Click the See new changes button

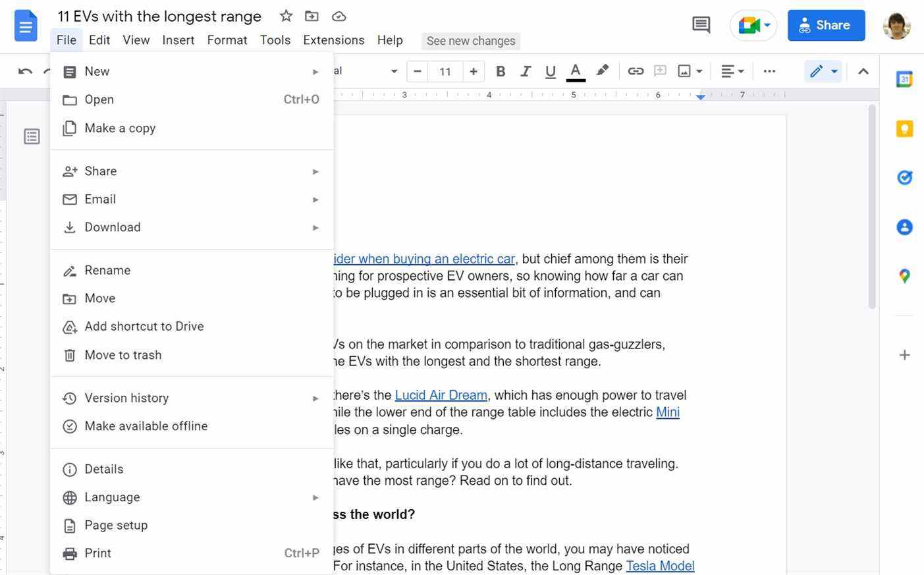coord(471,41)
